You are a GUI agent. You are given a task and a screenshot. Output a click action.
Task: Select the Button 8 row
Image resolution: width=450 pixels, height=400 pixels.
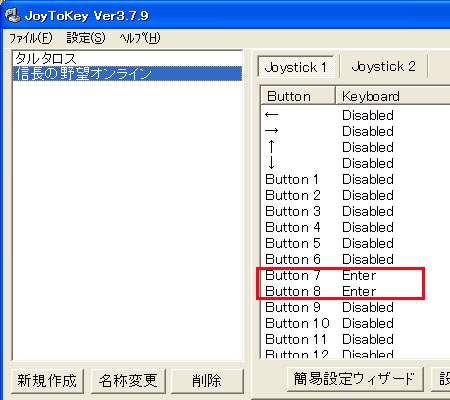click(355, 291)
